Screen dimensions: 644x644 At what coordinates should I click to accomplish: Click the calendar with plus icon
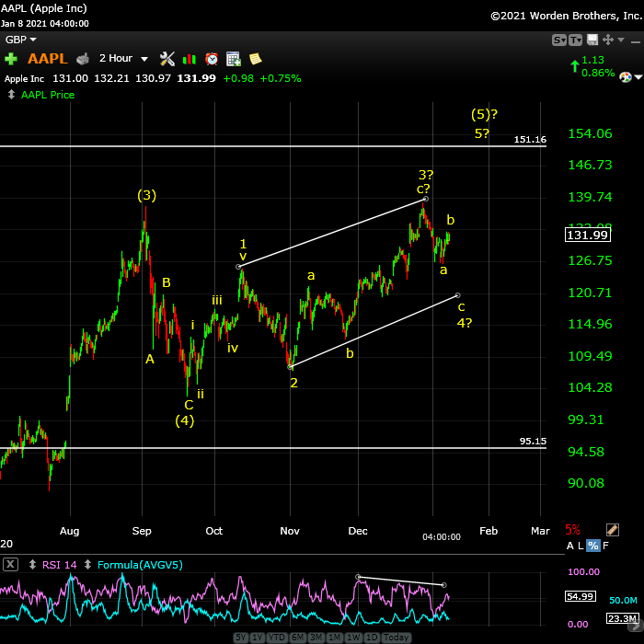click(x=234, y=59)
